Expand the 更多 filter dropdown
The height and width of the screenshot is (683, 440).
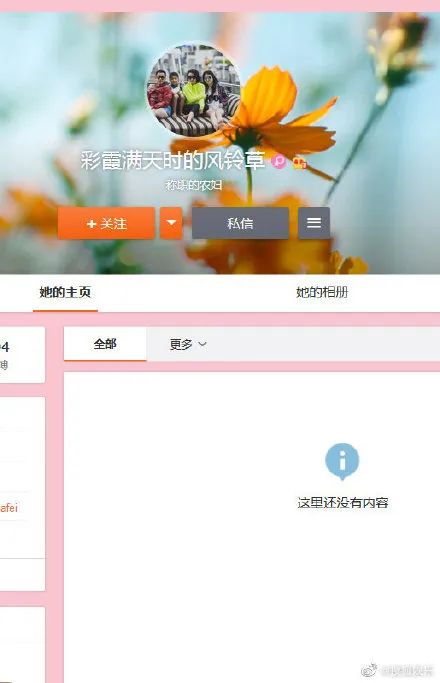(x=188, y=345)
